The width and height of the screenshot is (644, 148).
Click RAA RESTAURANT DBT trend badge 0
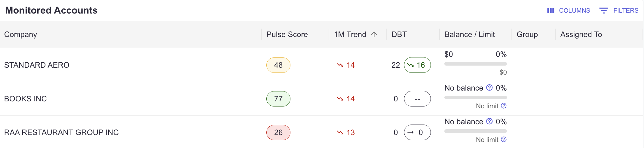point(417,132)
